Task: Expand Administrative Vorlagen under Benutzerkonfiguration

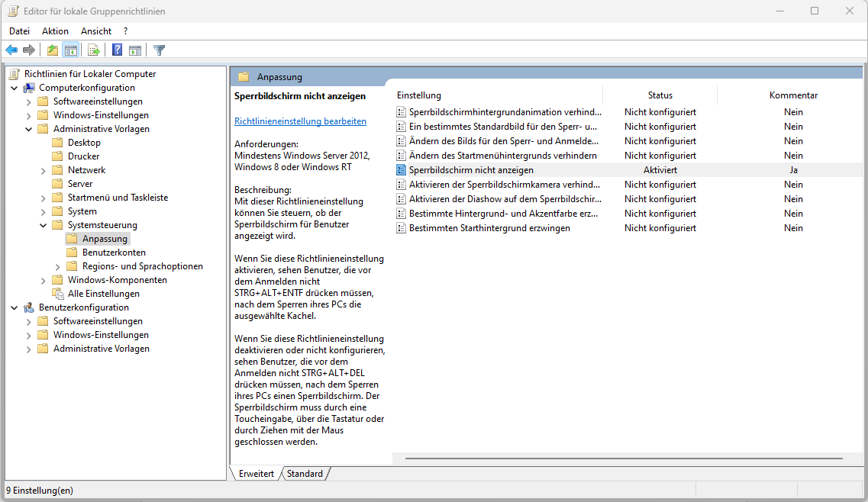Action: coord(29,349)
